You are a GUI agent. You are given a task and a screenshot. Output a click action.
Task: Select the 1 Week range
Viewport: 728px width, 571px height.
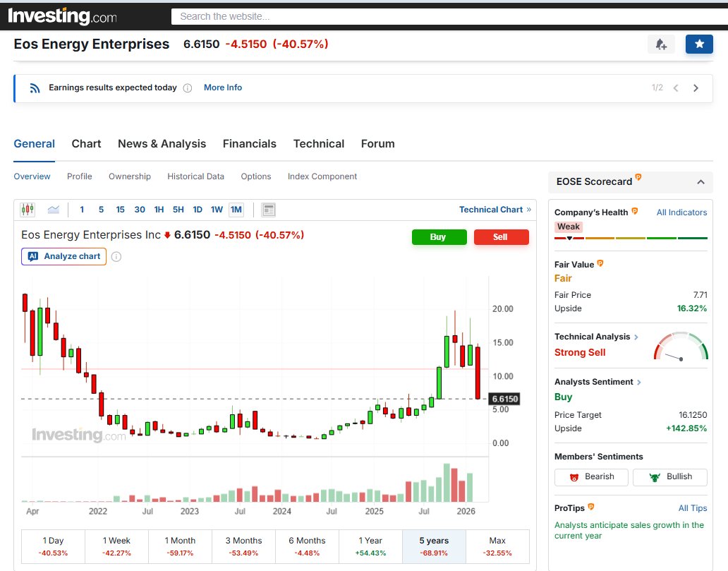pos(116,546)
